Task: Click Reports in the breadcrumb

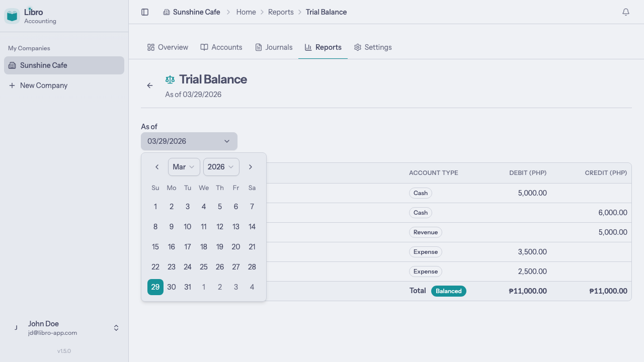Action: (x=281, y=12)
